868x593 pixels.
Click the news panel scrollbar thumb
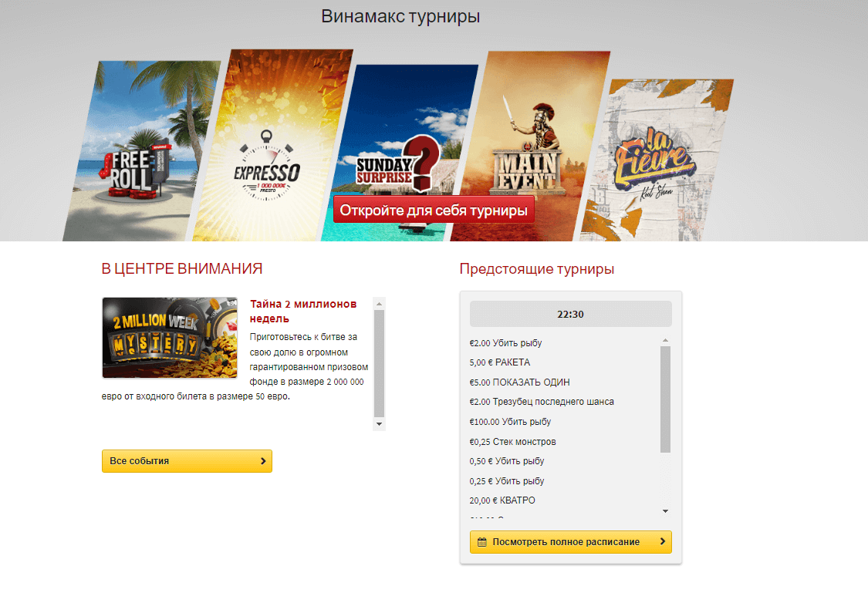point(379,363)
